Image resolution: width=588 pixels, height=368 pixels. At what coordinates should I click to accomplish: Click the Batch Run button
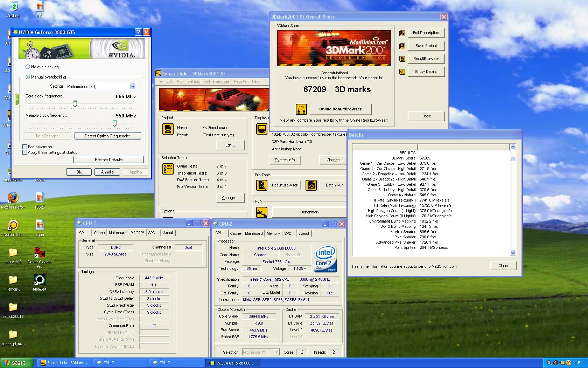tap(334, 185)
